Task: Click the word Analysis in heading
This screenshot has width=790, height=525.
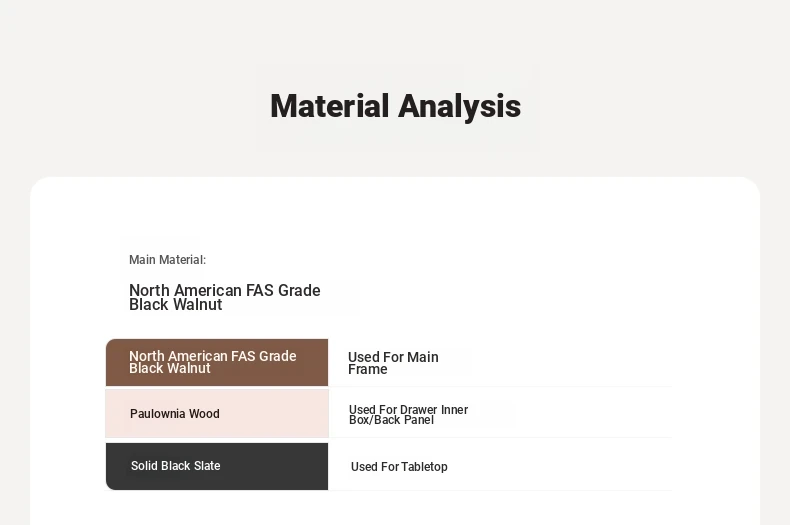Action: coord(459,106)
